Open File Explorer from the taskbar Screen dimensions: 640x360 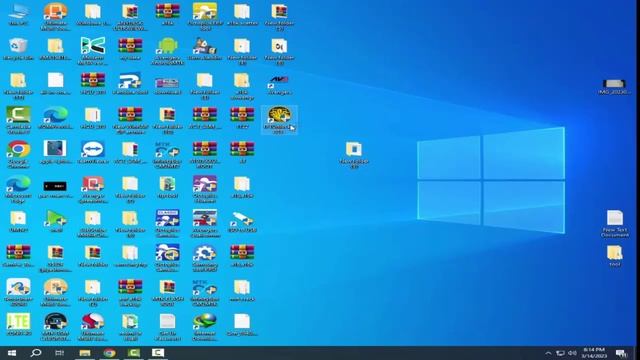pos(85,353)
